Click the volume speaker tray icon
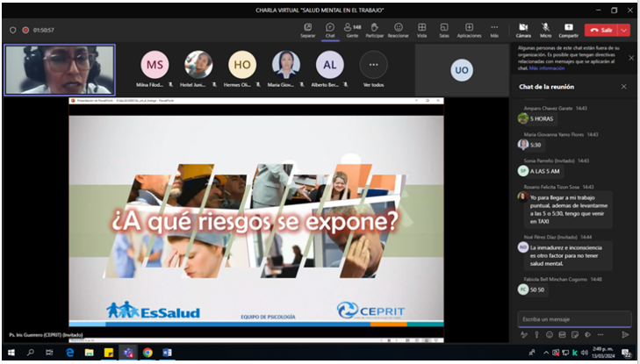Viewport: 640px width, 364px height. (x=585, y=353)
